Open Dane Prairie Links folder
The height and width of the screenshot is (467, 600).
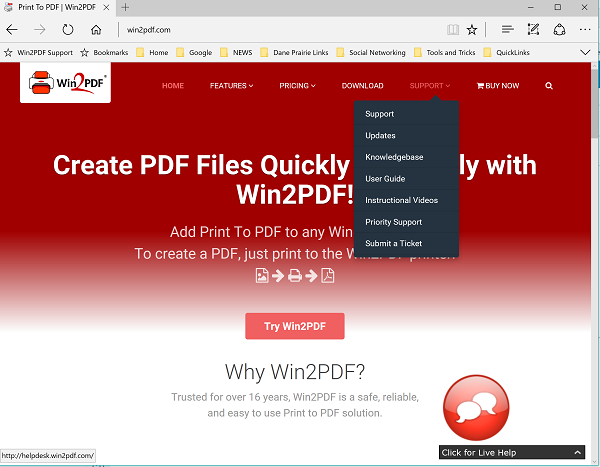click(x=294, y=52)
